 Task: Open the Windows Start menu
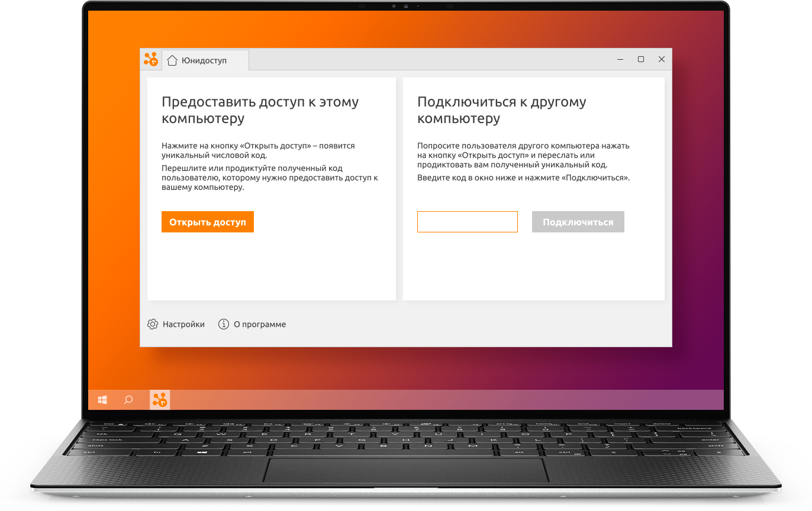coord(102,400)
